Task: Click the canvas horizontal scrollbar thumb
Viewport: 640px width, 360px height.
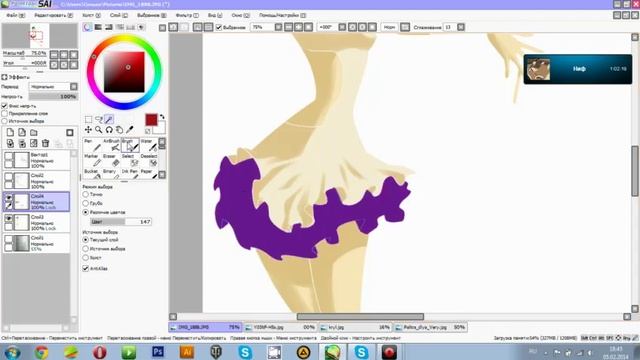Action: coord(360,317)
